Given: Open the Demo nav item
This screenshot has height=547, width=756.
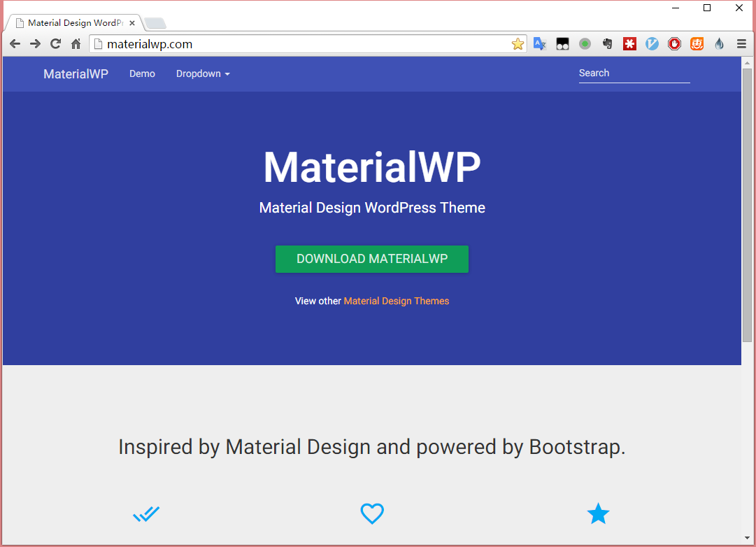Looking at the screenshot, I should (x=142, y=73).
